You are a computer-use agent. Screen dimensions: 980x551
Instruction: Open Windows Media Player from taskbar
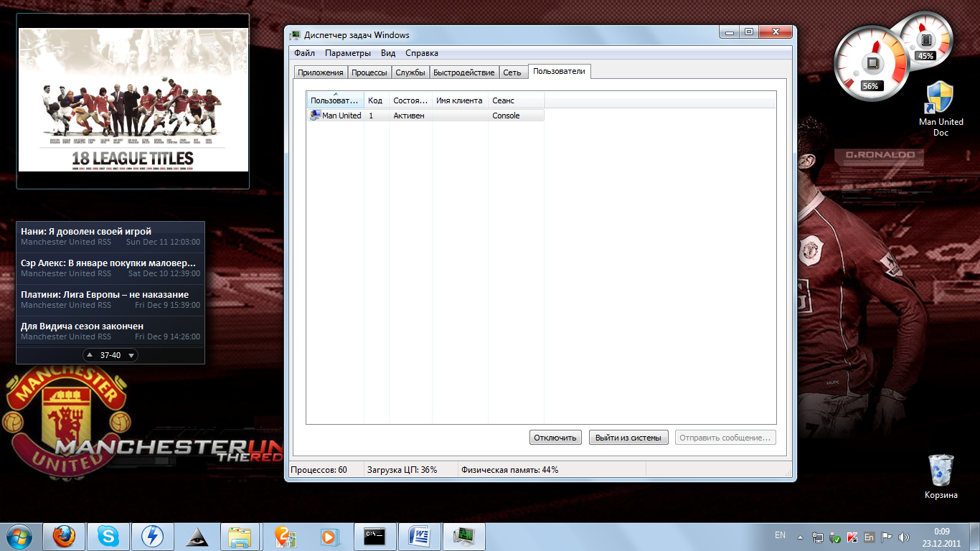coord(329,536)
